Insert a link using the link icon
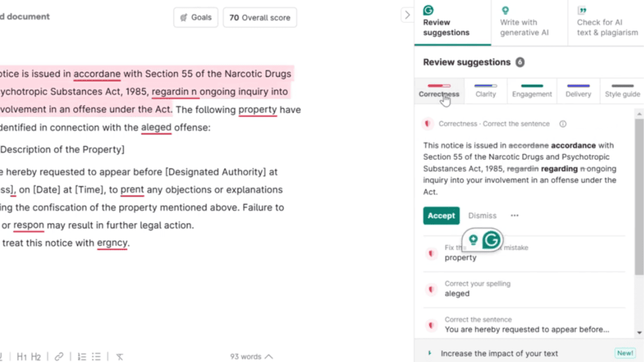644x362 pixels. [59, 356]
